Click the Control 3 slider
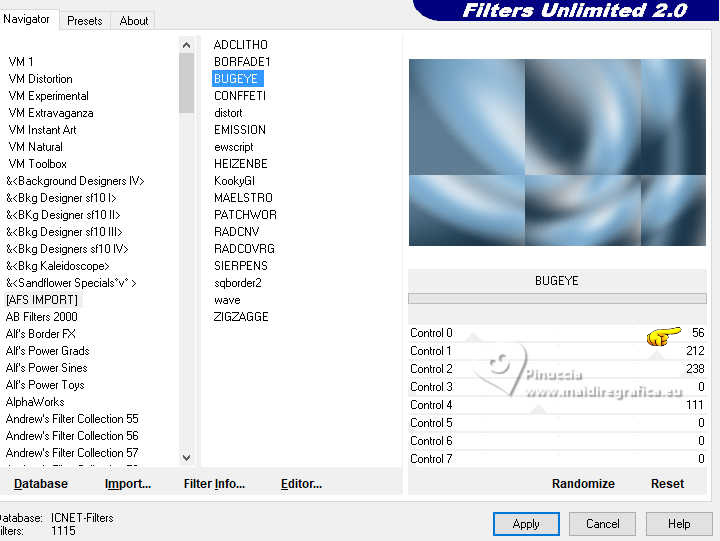Image resolution: width=720 pixels, height=541 pixels. coord(557,387)
